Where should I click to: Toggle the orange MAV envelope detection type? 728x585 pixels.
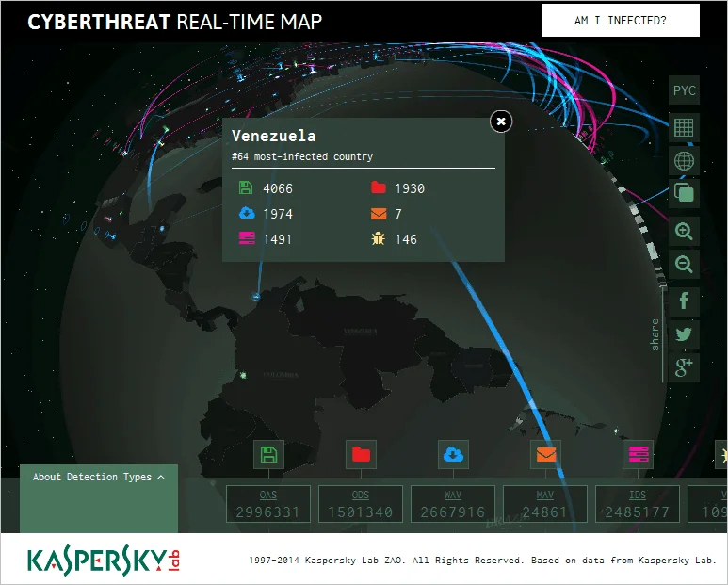tap(545, 455)
